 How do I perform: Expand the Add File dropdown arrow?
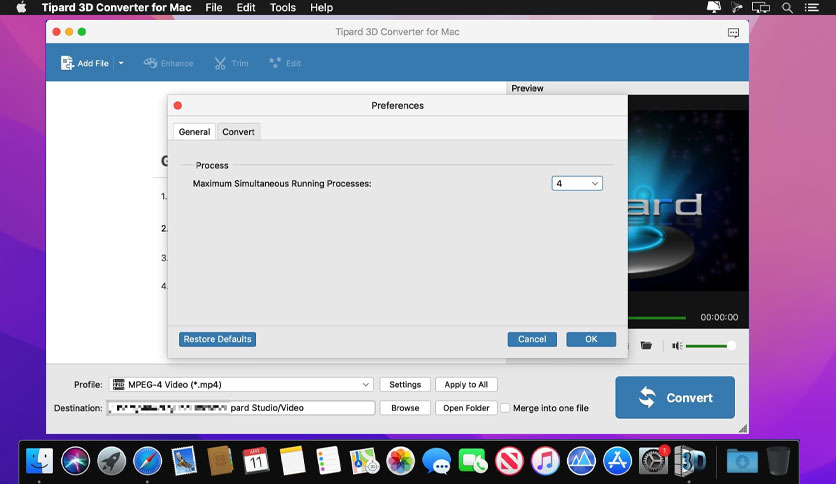tap(121, 63)
